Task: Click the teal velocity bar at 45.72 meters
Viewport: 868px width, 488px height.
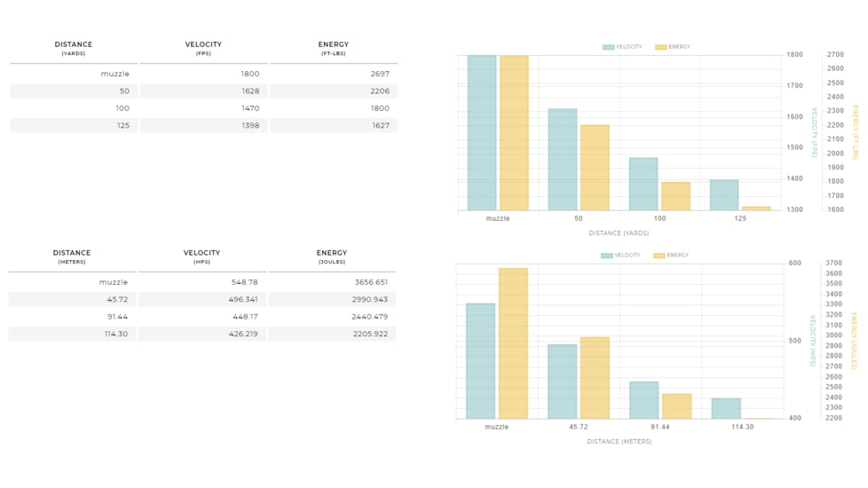Action: pos(563,382)
